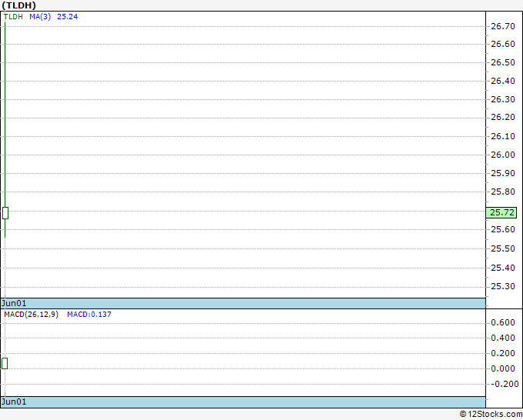Click the Jun01 date under price chart
This screenshot has width=523, height=420.
14,303
